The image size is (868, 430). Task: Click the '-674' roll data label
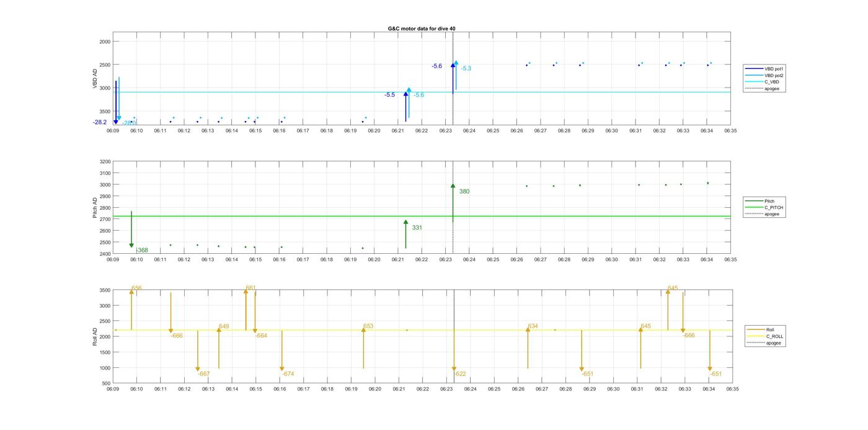[x=288, y=374]
